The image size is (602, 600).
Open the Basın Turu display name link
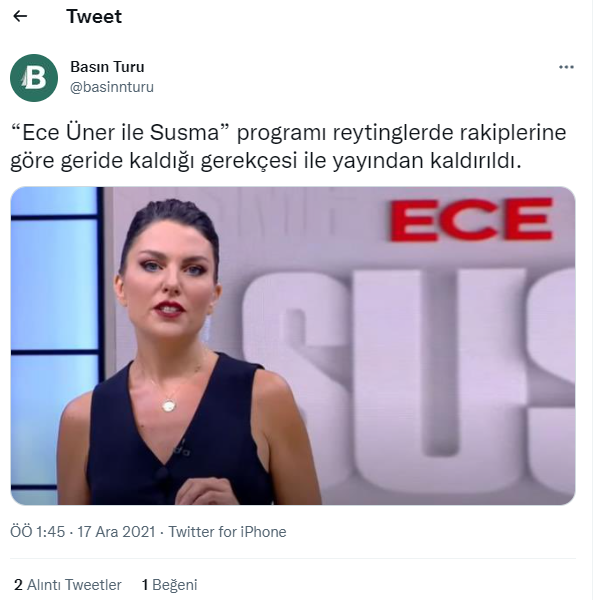point(107,67)
